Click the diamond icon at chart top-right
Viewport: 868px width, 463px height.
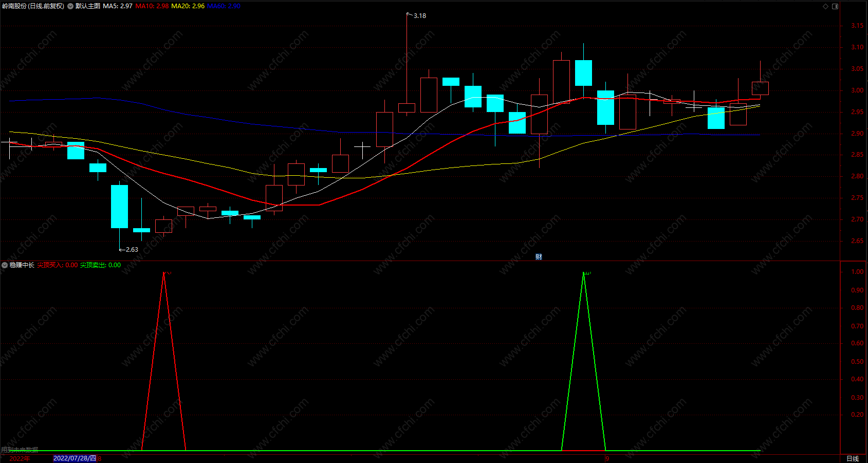tap(826, 6)
